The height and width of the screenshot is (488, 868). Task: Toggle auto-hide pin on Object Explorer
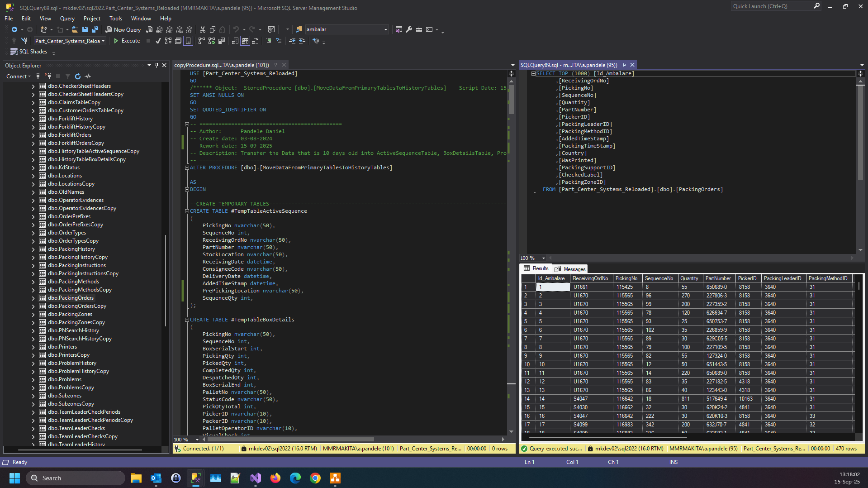pyautogui.click(x=157, y=65)
